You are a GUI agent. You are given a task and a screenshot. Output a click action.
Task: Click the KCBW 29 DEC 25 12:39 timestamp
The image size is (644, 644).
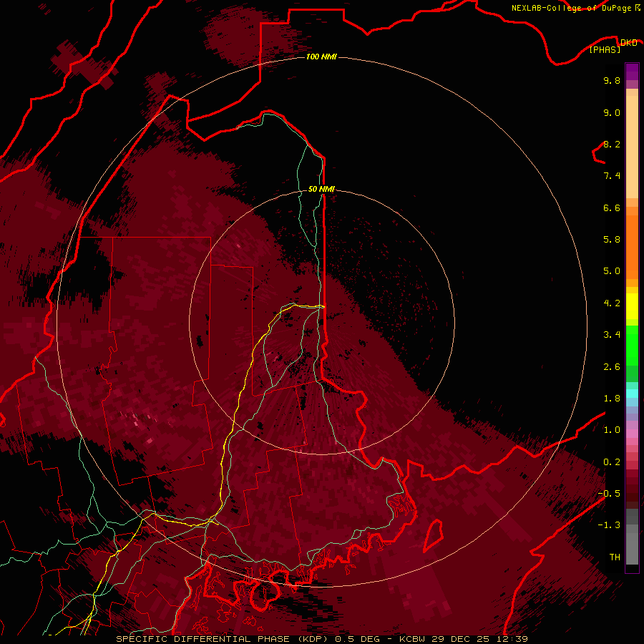(x=463, y=639)
